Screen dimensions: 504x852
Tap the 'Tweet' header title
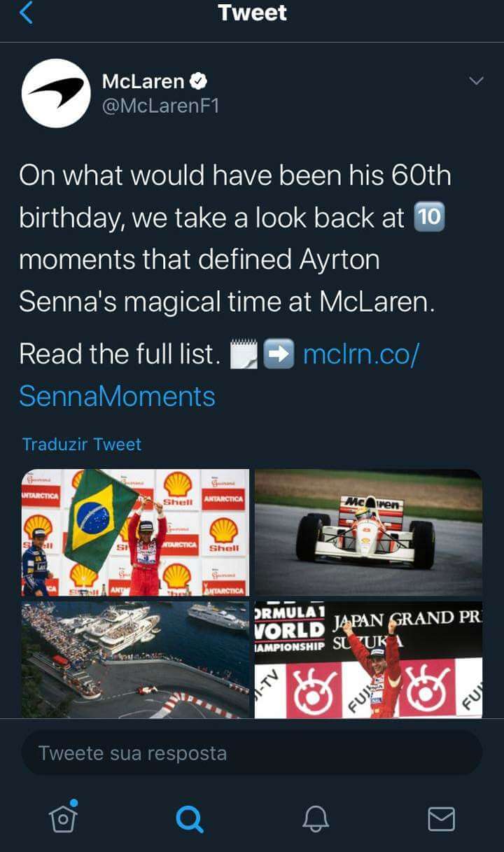(252, 13)
